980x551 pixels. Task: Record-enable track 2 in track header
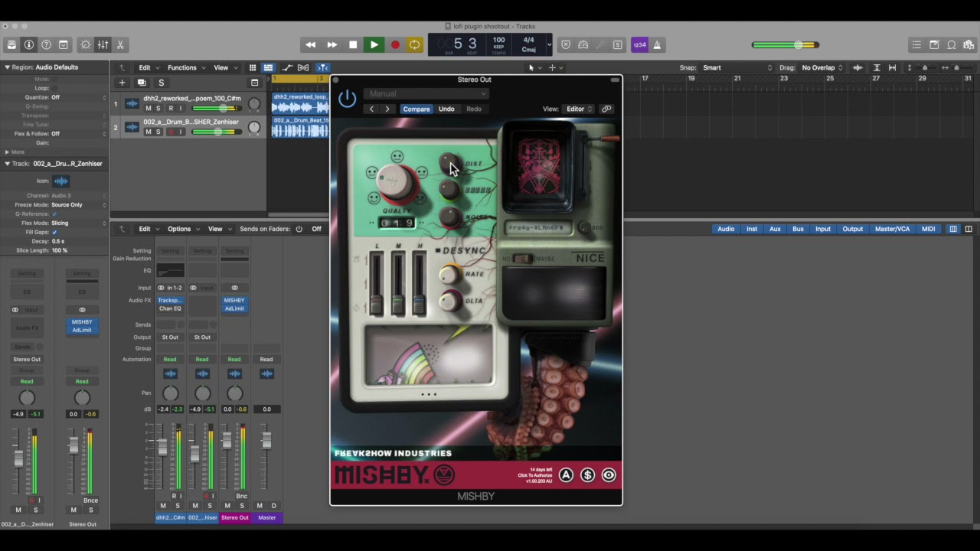click(x=170, y=132)
